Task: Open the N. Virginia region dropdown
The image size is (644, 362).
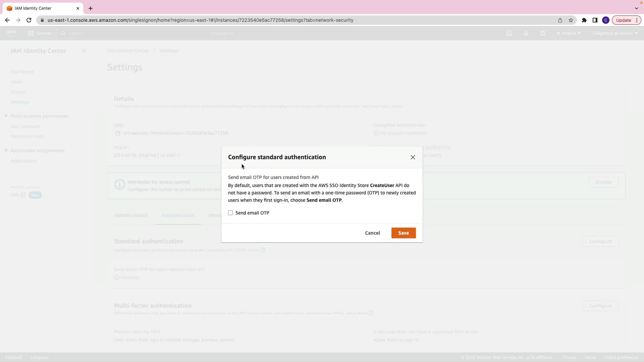Action: pyautogui.click(x=568, y=33)
